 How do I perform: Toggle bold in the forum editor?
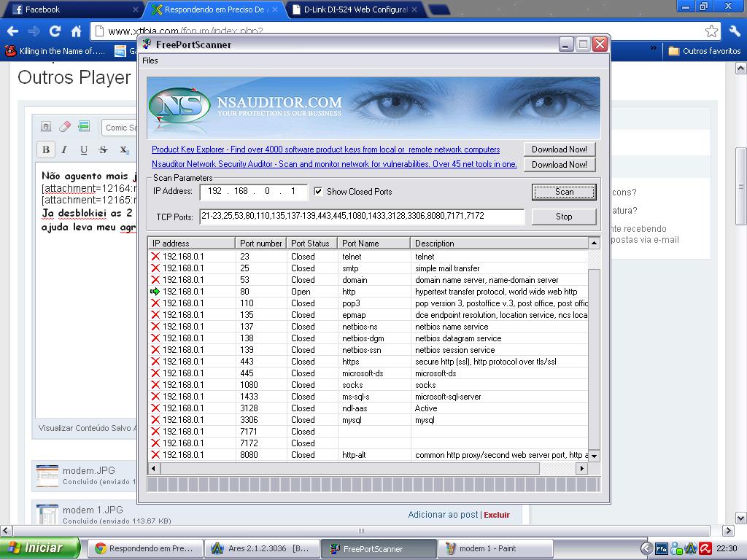point(46,149)
